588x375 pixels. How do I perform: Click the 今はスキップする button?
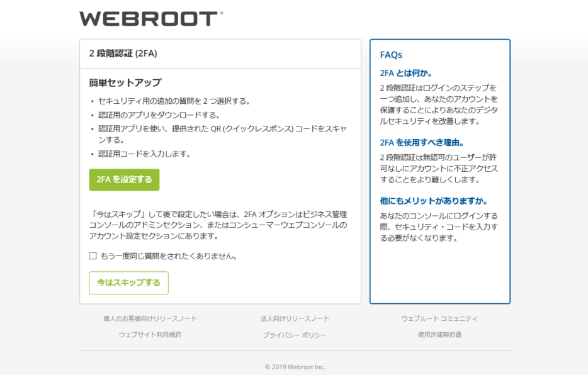(128, 283)
